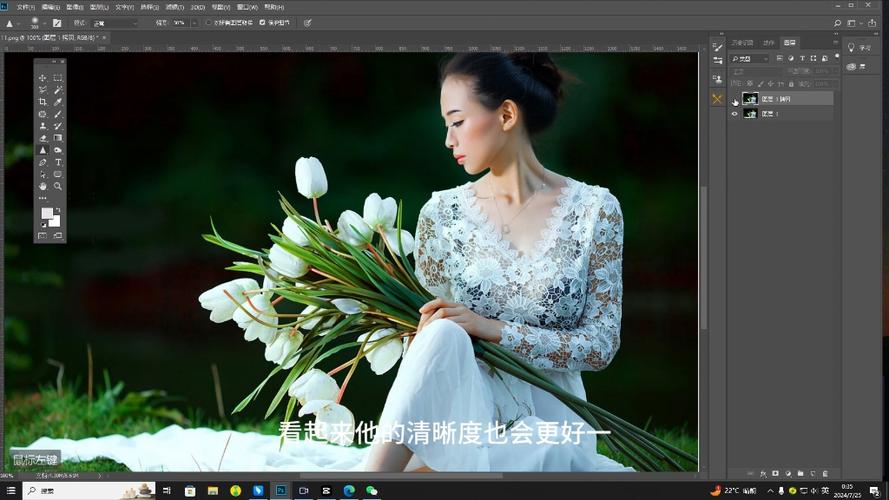
Task: Click the background color swatch
Action: 55,222
